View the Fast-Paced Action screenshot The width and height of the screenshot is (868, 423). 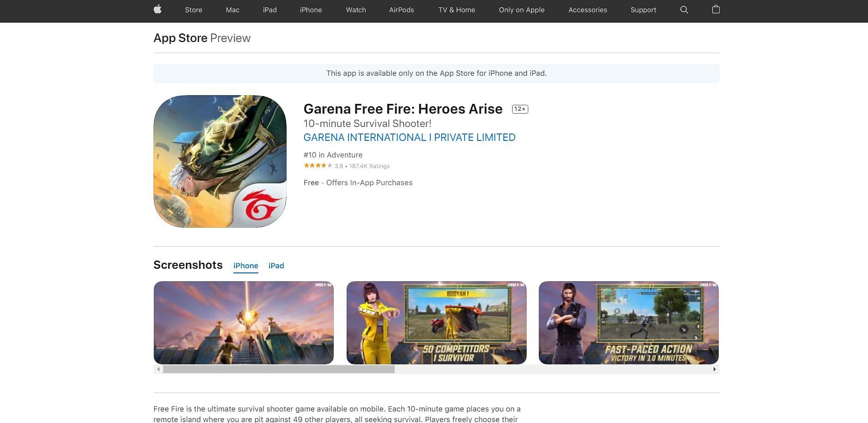click(629, 322)
